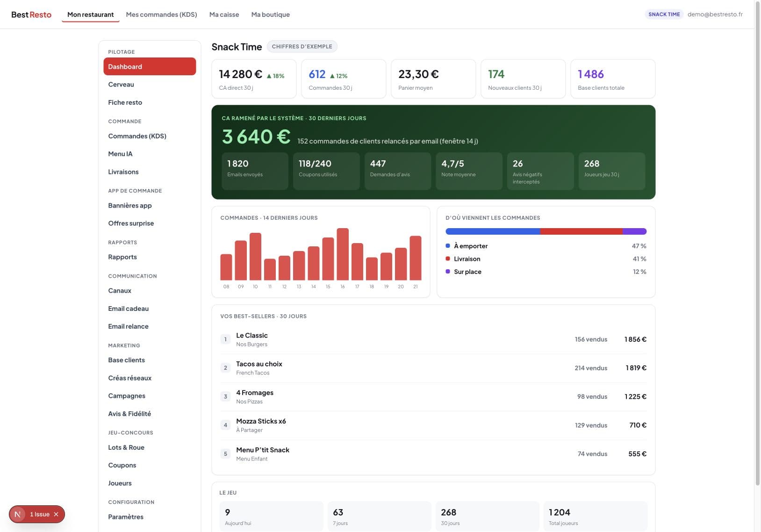The image size is (761, 532).
Task: Click the 63 players 7 jours tile
Action: click(x=379, y=516)
